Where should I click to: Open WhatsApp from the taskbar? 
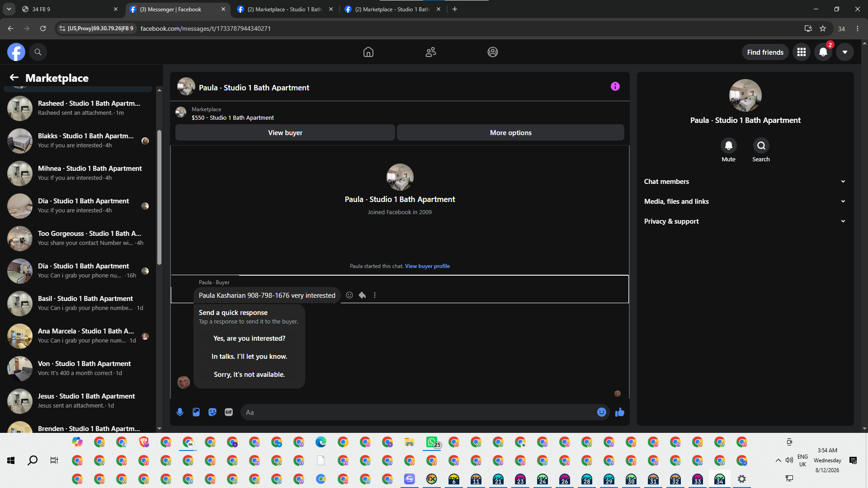click(x=432, y=442)
